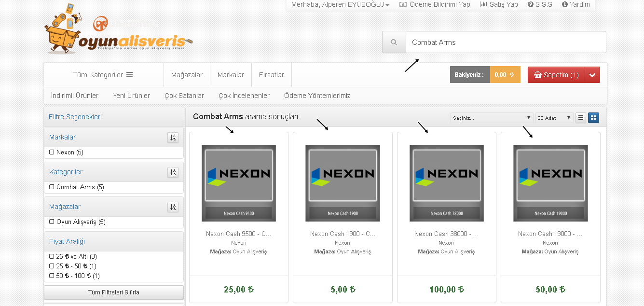Viewport: 644px width, 306px height.
Task: Click the Nexon Cash 9500 product image
Action: click(x=239, y=183)
